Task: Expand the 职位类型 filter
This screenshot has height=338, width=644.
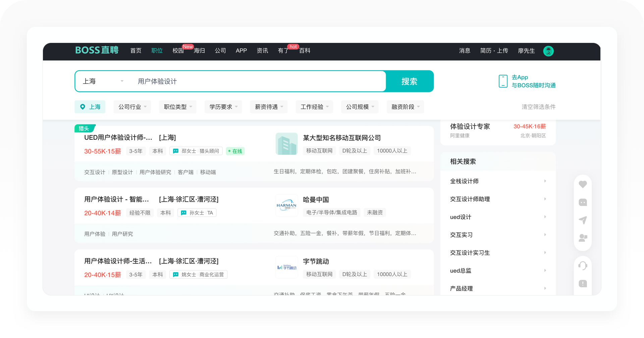Action: pos(178,107)
